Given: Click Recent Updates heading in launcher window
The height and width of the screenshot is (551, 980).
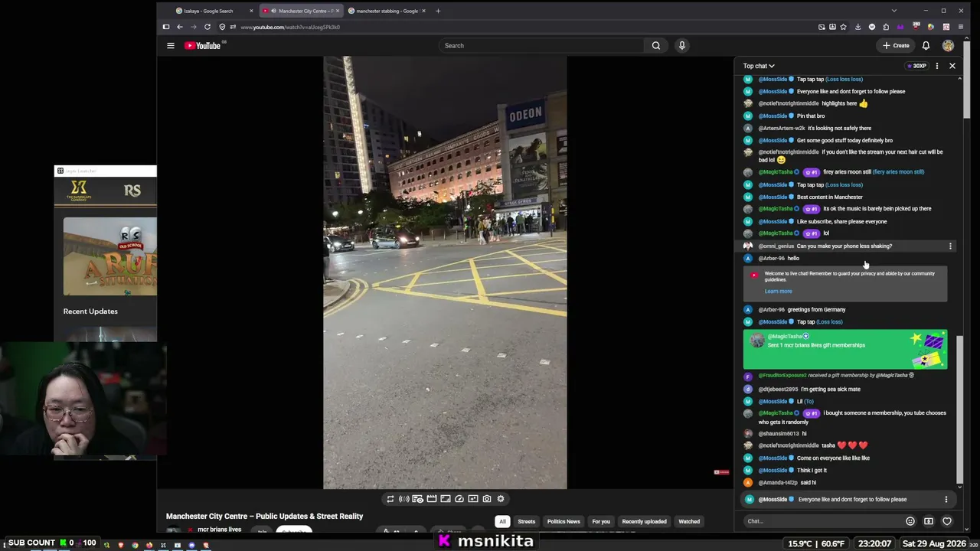Looking at the screenshot, I should [x=90, y=311].
